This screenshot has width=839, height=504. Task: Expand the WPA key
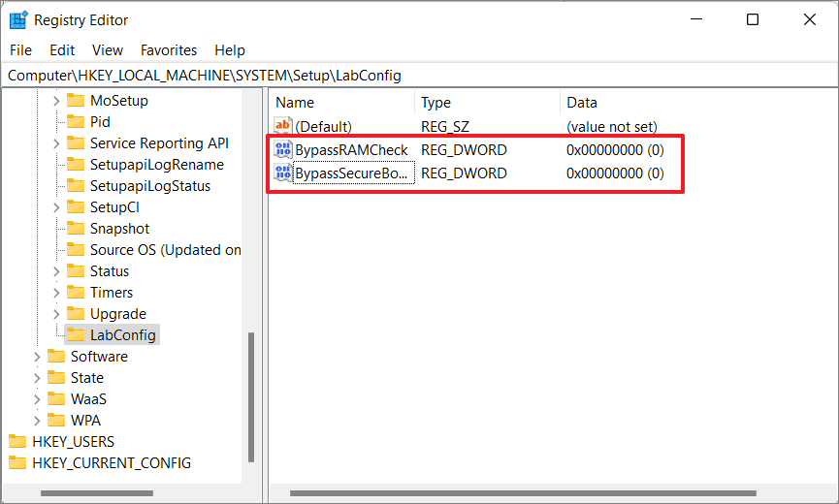click(x=37, y=421)
